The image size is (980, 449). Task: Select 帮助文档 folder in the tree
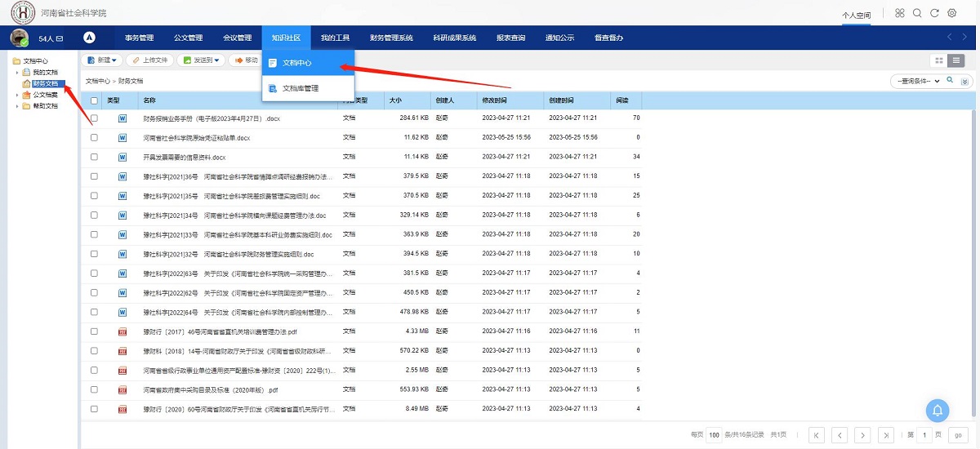click(x=45, y=106)
